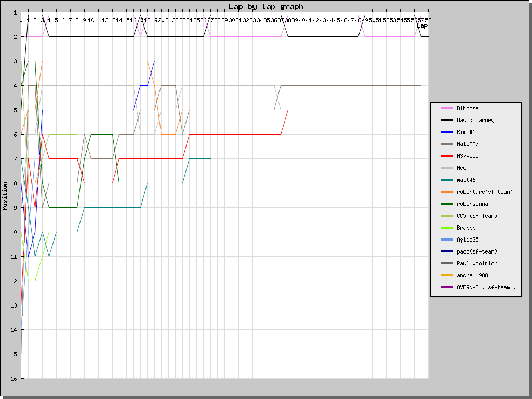
Task: Click 'CCV (SF-Team)' legend label
Action: (x=477, y=216)
